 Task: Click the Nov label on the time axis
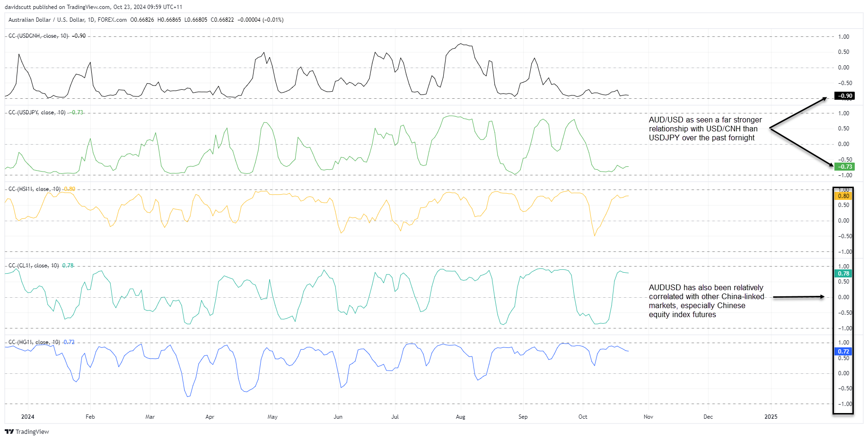649,417
